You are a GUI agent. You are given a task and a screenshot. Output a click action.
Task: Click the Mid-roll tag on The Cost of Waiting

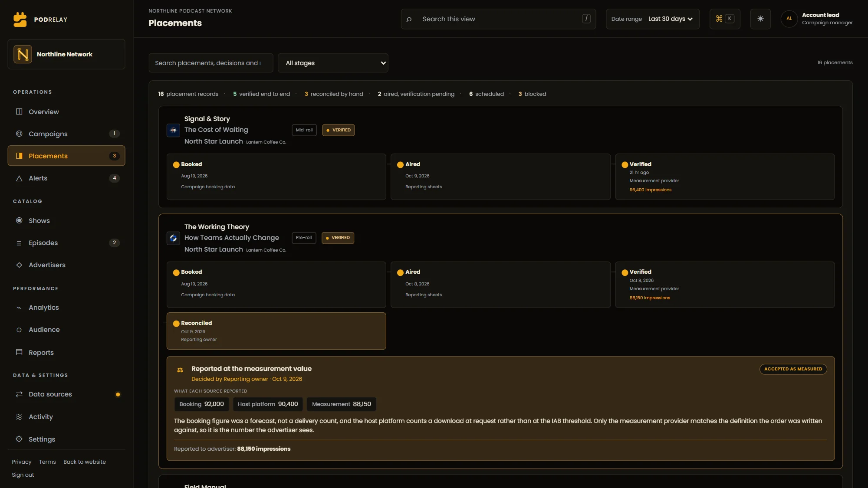[304, 130]
